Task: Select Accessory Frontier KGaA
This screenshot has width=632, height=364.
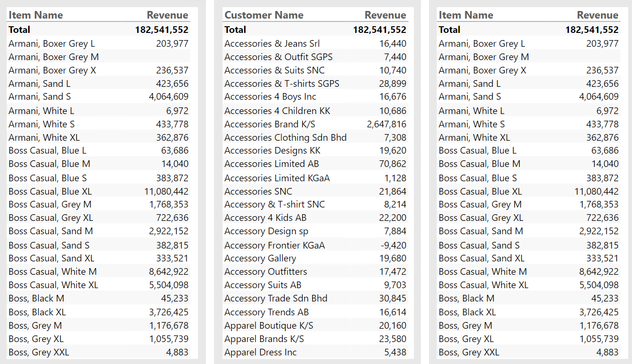Action: 274,245
